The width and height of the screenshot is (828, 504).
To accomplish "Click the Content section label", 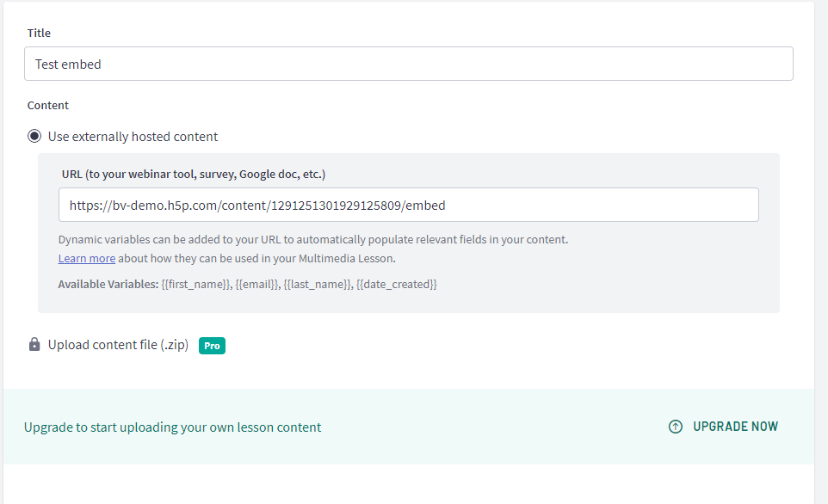I will 48,105.
